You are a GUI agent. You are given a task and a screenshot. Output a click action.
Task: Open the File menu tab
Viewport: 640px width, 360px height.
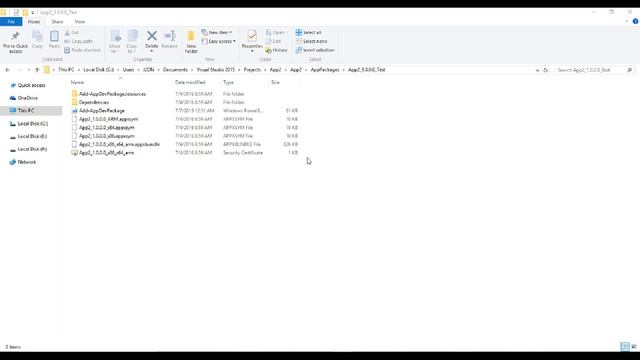11,22
